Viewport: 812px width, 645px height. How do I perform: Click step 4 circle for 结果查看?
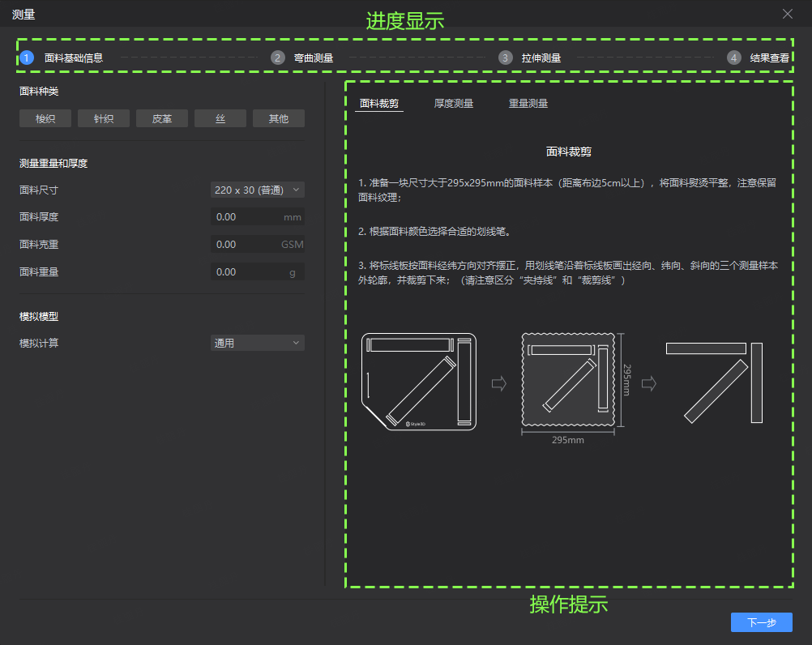[x=734, y=58]
